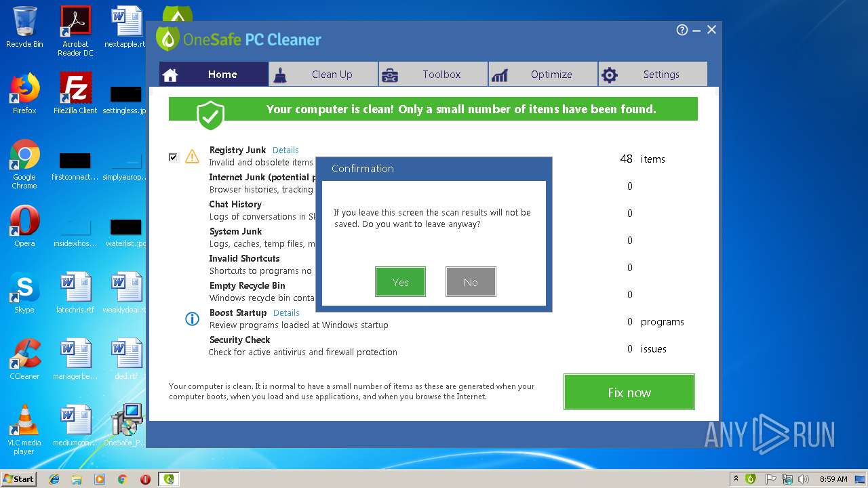868x488 pixels.
Task: Click the System Junk heading
Action: point(235,231)
